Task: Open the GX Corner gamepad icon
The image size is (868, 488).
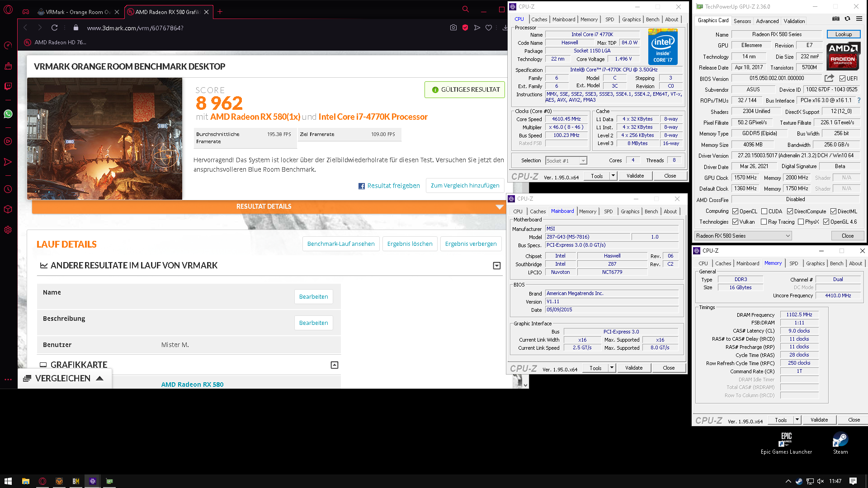Action: [x=26, y=12]
